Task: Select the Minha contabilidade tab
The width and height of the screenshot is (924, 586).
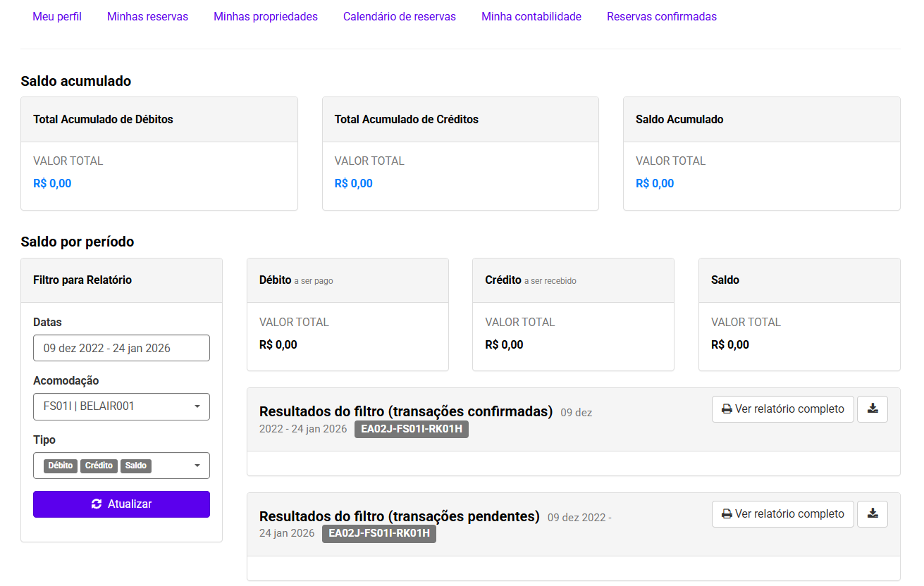Action: [531, 16]
